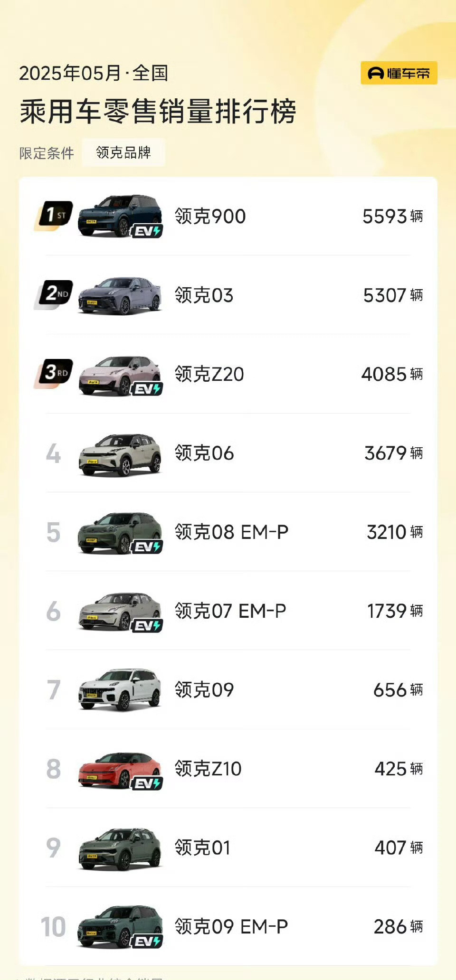Open the 领克900 car thumbnail
Image resolution: width=456 pixels, height=980 pixels.
(120, 216)
